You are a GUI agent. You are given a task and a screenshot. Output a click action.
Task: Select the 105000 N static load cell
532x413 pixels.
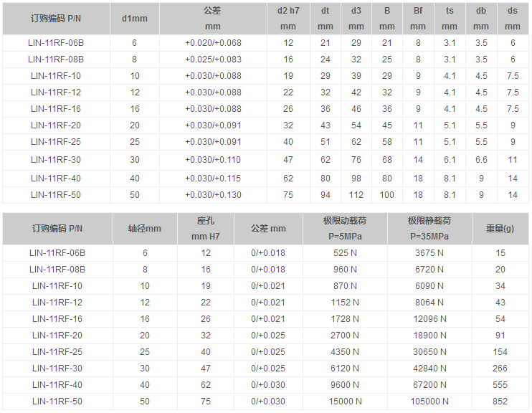tap(429, 402)
